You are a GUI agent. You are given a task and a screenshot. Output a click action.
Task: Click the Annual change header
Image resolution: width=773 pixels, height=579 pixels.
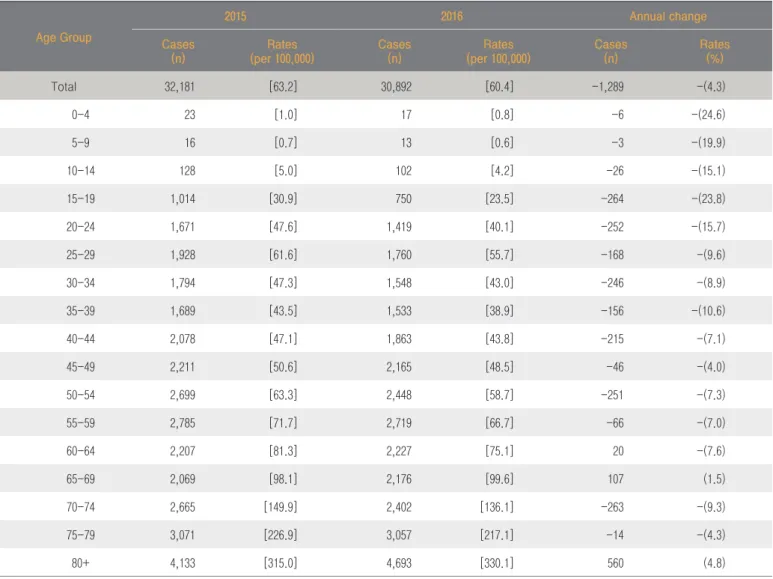point(668,16)
